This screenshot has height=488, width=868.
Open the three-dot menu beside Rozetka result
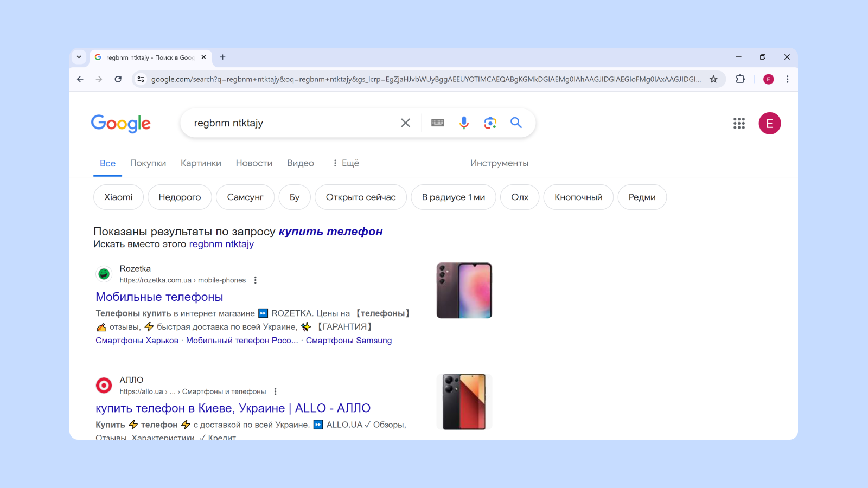255,280
